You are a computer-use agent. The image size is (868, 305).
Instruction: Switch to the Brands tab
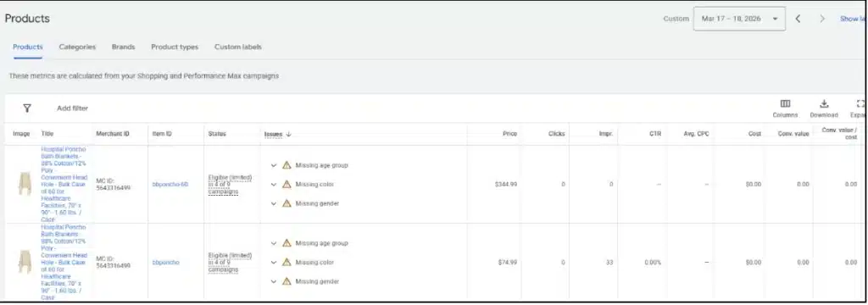pos(124,47)
